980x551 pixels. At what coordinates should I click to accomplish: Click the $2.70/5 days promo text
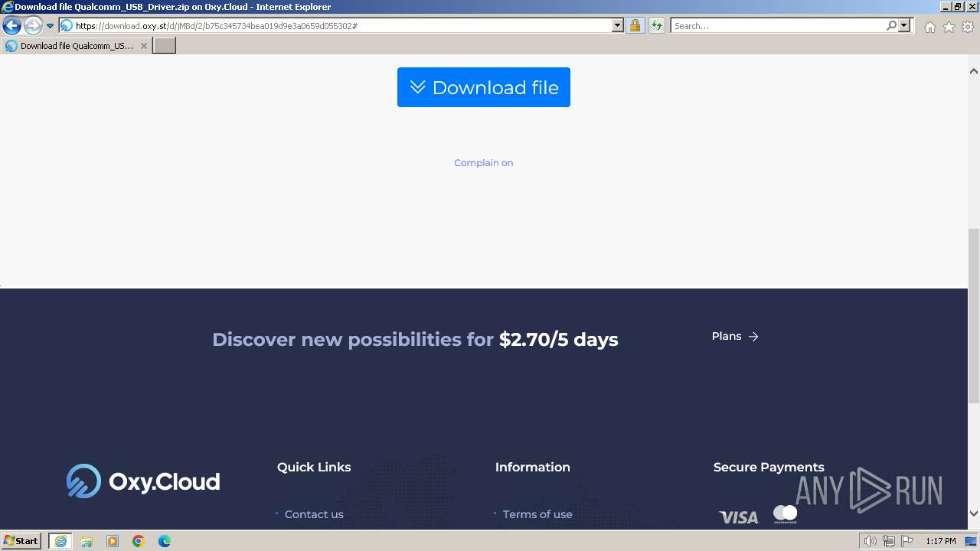tap(559, 340)
